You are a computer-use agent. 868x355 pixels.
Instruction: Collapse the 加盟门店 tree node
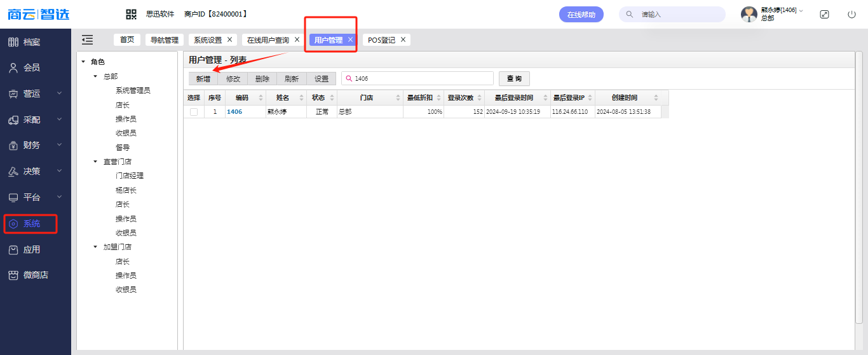coord(96,247)
